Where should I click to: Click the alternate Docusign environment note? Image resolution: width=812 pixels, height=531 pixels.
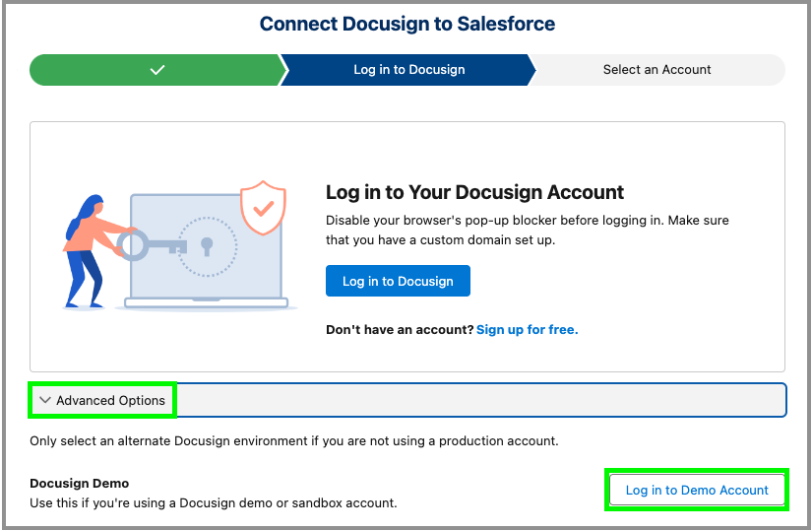[294, 440]
